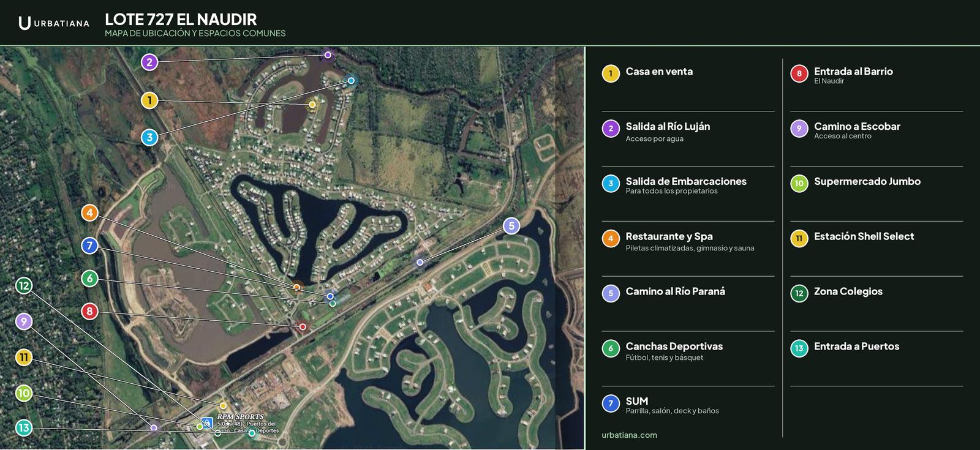This screenshot has height=450, width=980.
Task: Click the 'Camino al Río Paraná' legend label
Action: (x=675, y=291)
